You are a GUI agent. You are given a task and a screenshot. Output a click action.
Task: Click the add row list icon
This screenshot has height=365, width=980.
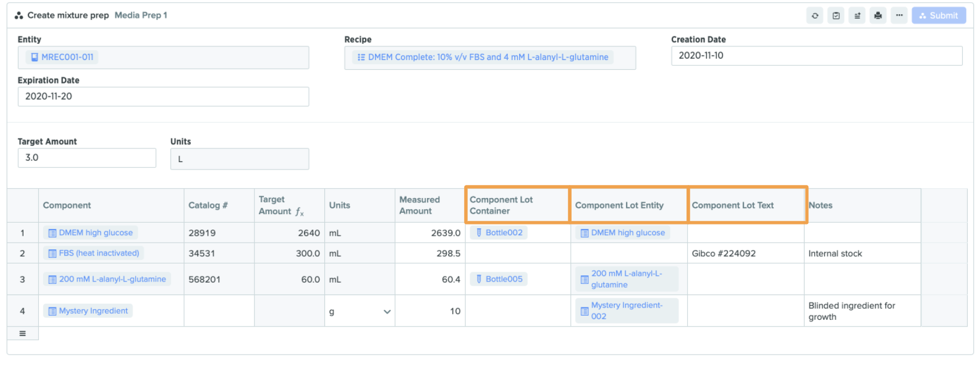(856, 15)
